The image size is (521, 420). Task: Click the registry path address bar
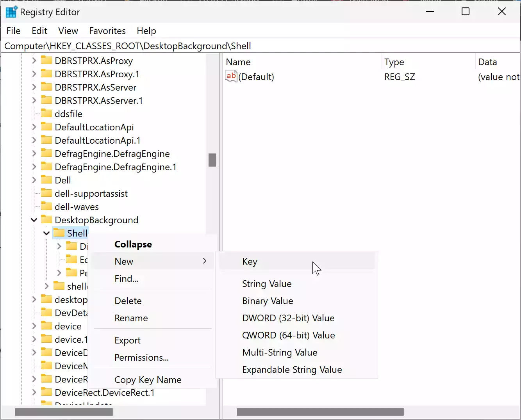[260, 46]
